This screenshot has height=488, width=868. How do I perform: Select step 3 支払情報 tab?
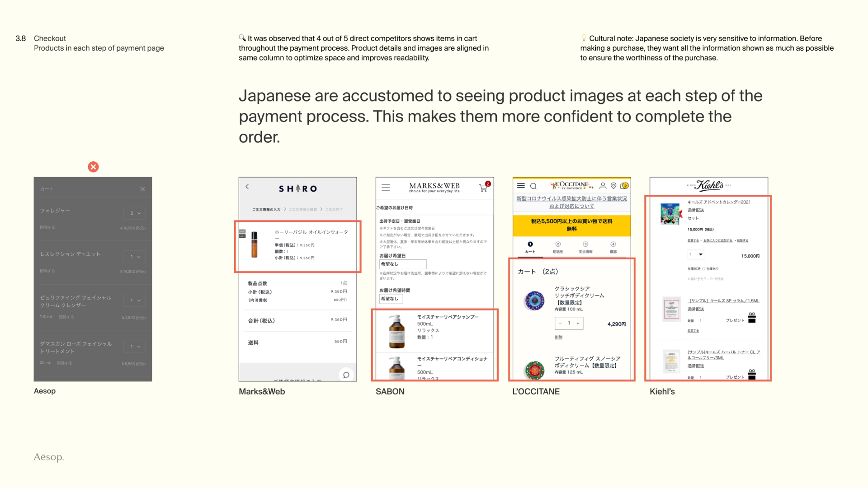(x=585, y=247)
